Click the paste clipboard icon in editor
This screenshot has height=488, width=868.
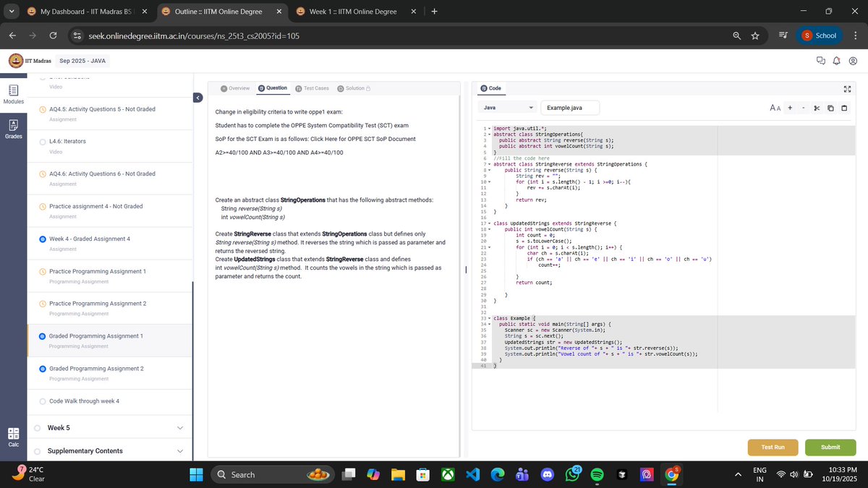[844, 108]
